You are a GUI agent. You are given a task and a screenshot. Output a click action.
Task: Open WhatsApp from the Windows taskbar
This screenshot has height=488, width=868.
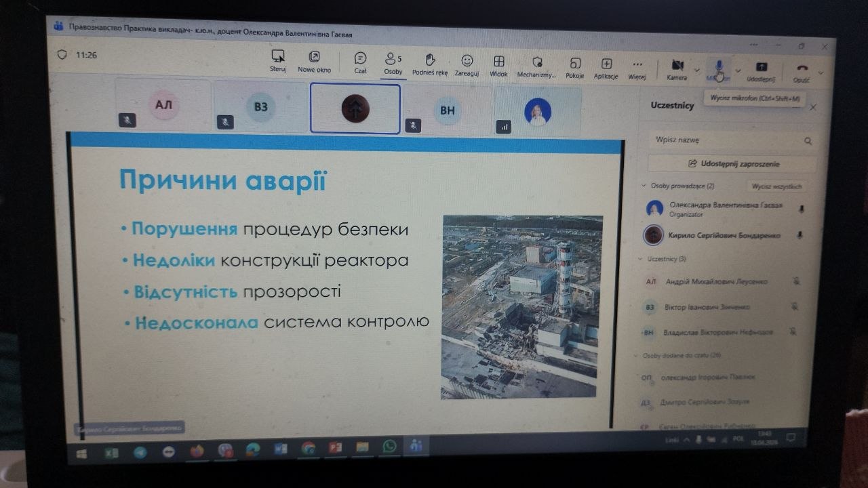tap(389, 447)
